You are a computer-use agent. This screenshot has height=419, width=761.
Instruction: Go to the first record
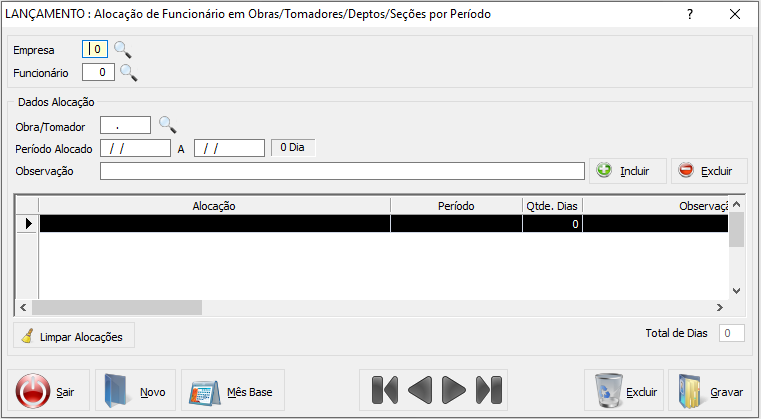385,390
